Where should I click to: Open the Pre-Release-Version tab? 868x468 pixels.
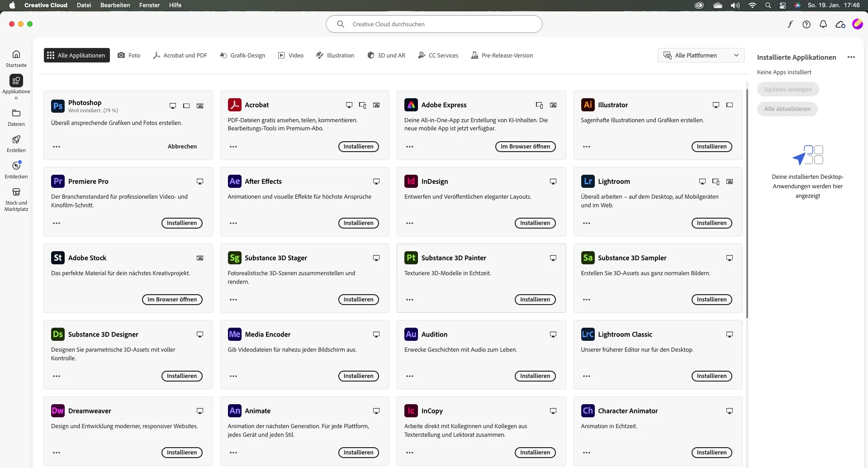[x=502, y=55]
